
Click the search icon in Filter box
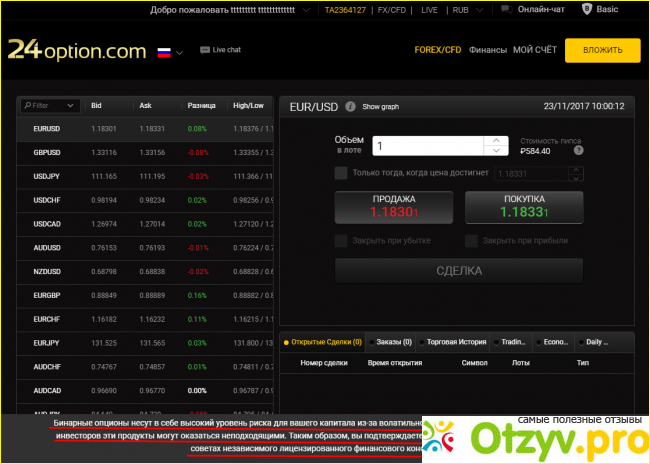point(27,105)
